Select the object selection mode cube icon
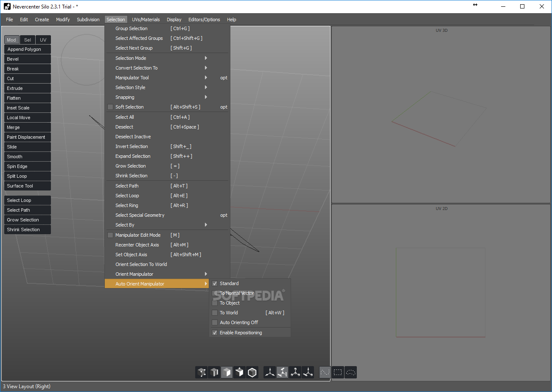552x392 pixels. tap(252, 372)
